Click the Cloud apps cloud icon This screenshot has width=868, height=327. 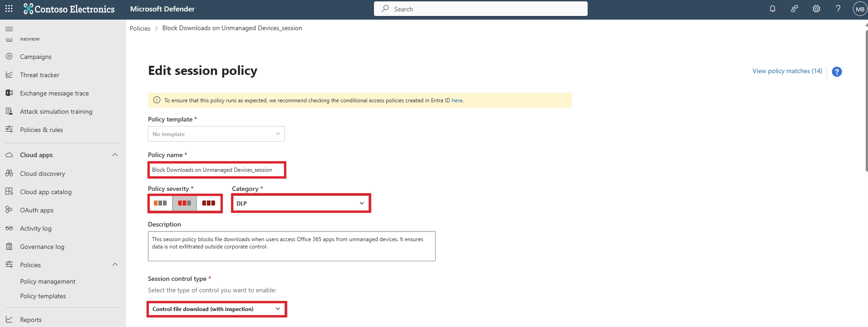(9, 155)
